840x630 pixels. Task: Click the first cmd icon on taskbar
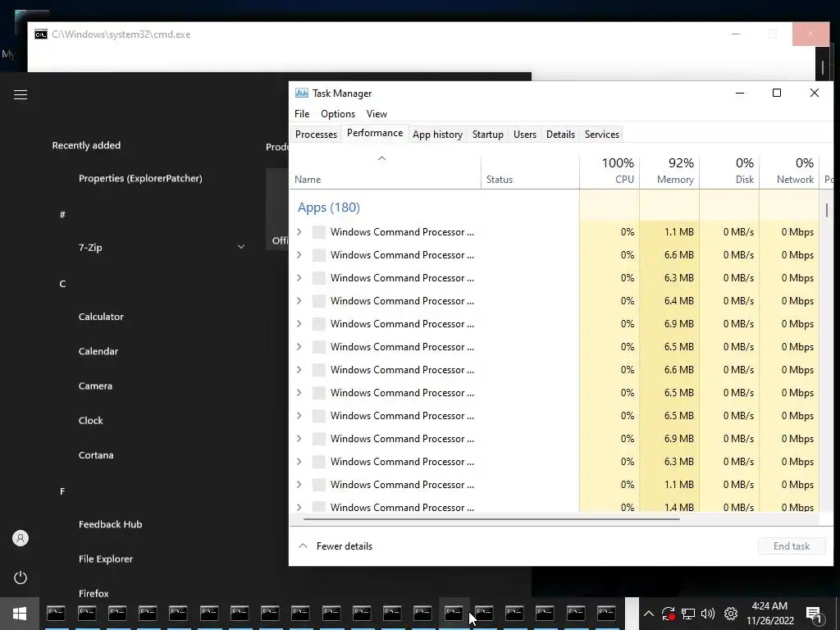pos(56,613)
